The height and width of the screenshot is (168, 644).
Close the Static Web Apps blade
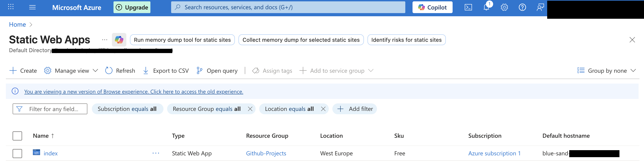pyautogui.click(x=632, y=40)
